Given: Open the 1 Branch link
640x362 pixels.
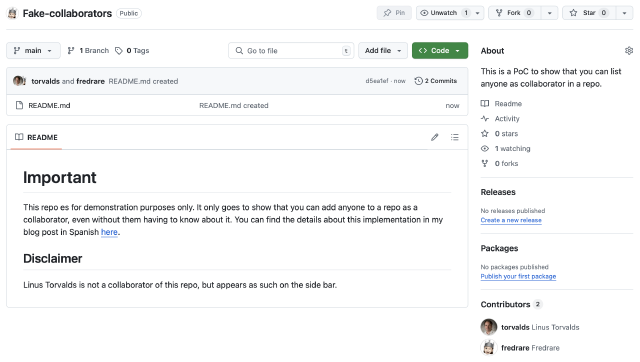Looking at the screenshot, I should point(89,51).
